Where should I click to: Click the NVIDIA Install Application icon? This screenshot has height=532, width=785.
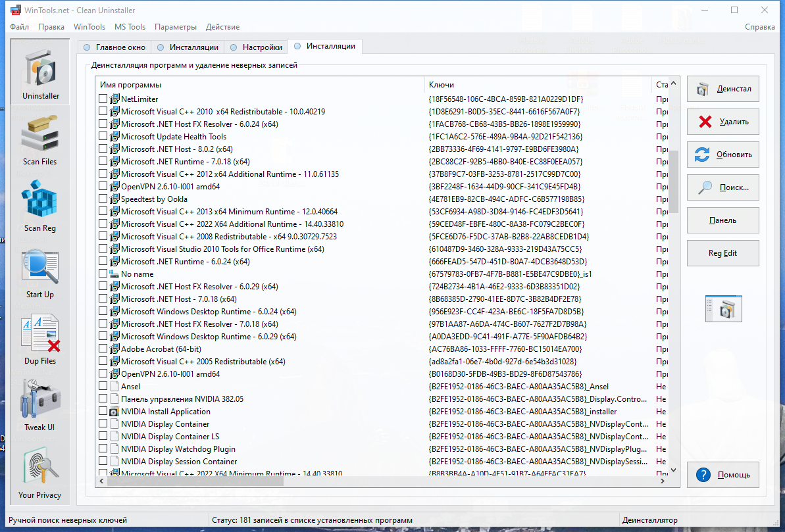point(114,412)
